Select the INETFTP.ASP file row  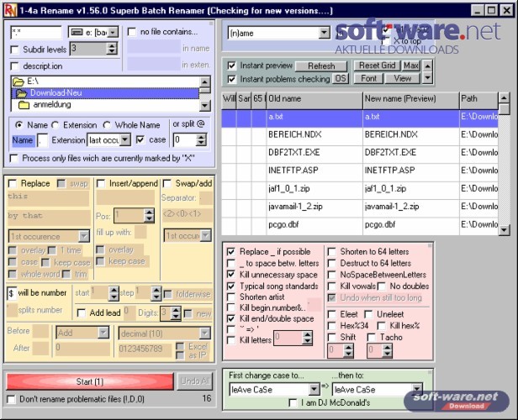coord(360,171)
